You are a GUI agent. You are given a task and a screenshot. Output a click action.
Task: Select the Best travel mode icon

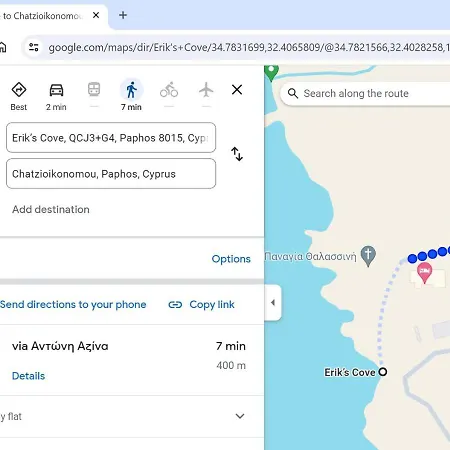[19, 90]
